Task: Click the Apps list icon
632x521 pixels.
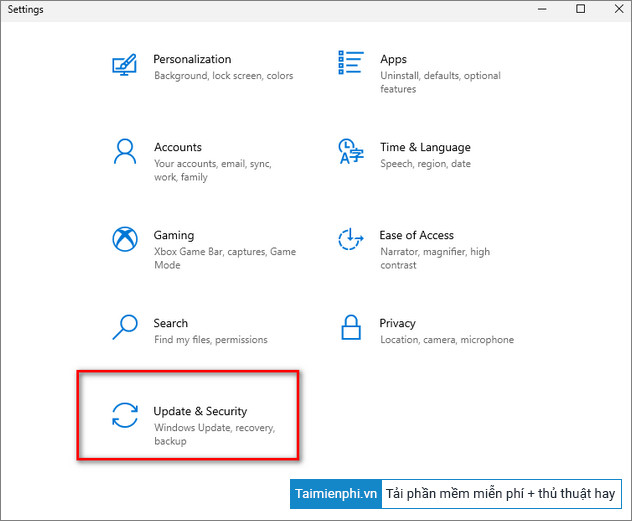Action: pyautogui.click(x=351, y=62)
